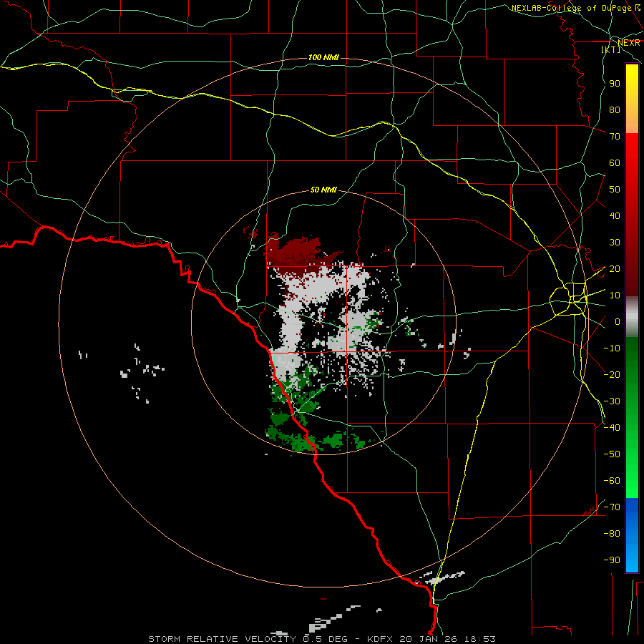644x644 pixels.
Task: Select the positive 10 knot scale label
Action: pos(615,296)
